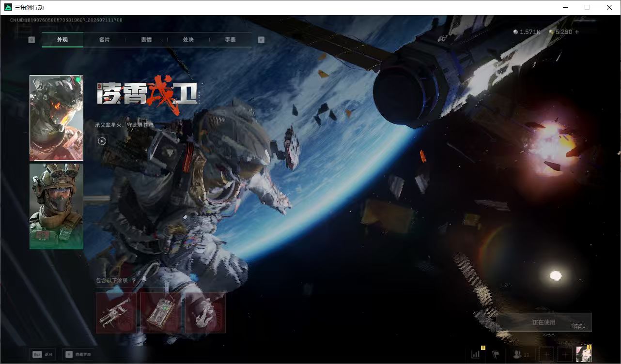Open the white skull charm item in the set
621x364 pixels.
pos(205,313)
